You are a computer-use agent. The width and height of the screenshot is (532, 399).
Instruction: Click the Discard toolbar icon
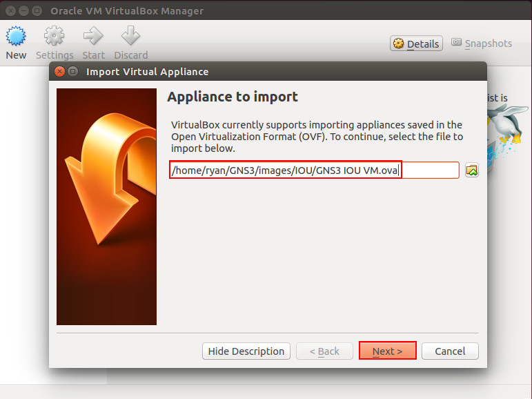coord(130,37)
